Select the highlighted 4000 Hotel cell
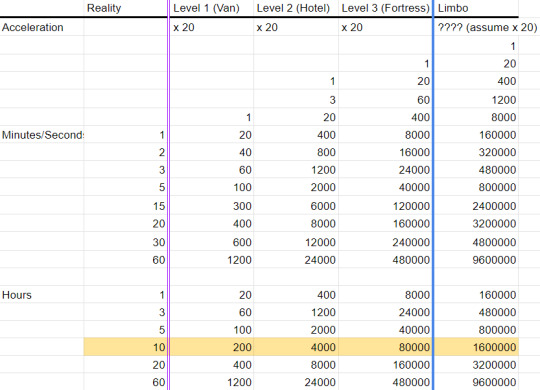 click(x=296, y=347)
